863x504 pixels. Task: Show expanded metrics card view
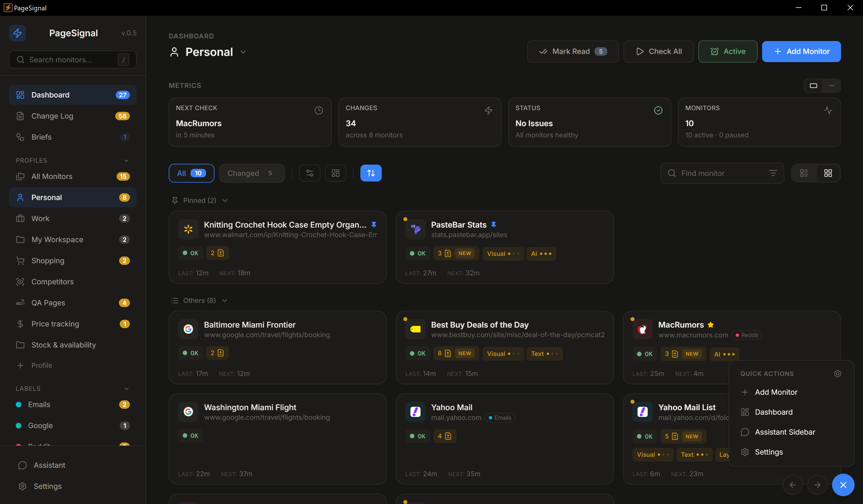click(x=814, y=85)
